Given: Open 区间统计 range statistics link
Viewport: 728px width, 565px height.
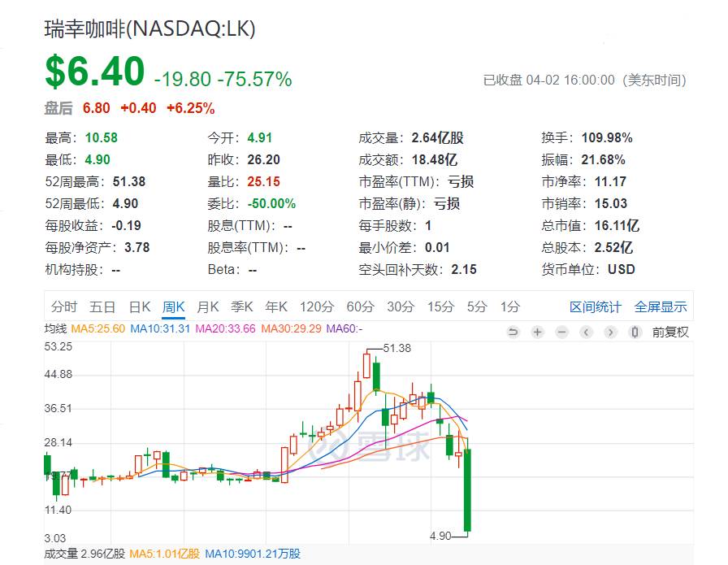Looking at the screenshot, I should 596,306.
